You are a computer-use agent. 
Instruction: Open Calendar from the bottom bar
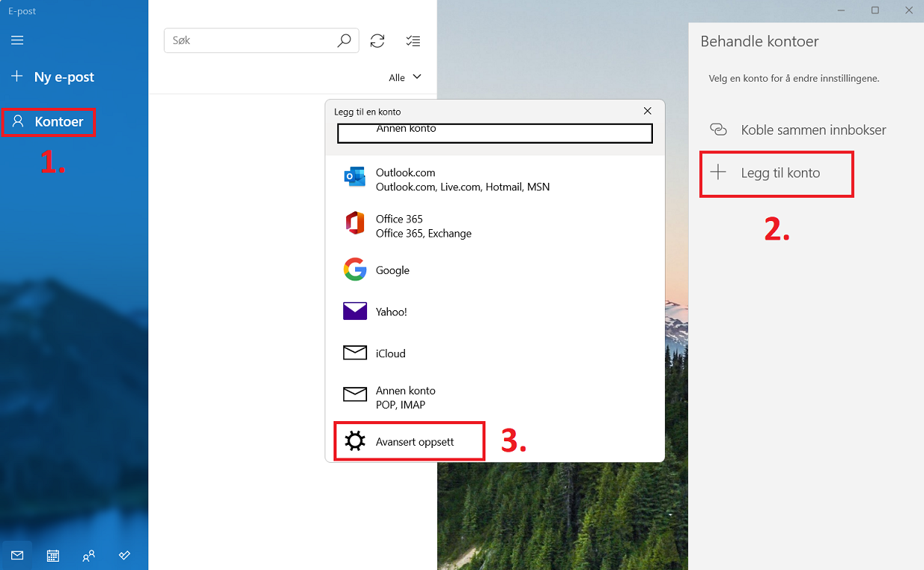(53, 555)
